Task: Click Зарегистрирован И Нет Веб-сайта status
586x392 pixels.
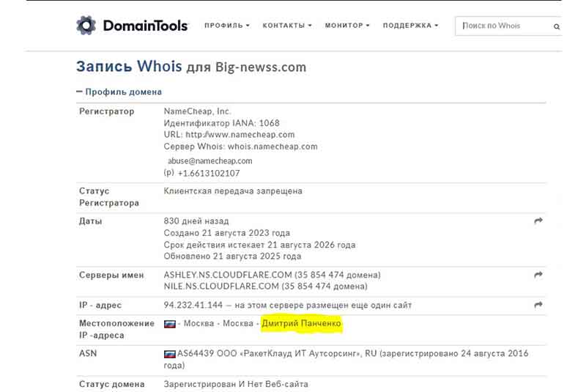Action: pyautogui.click(x=236, y=384)
